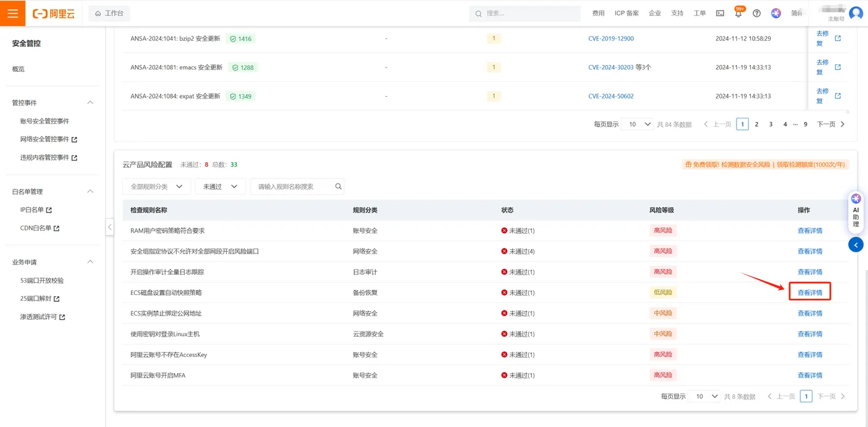Viewport: 868px width, 427px height.
Task: Collapse the 白名单管理 sidebar group
Action: pos(90,191)
